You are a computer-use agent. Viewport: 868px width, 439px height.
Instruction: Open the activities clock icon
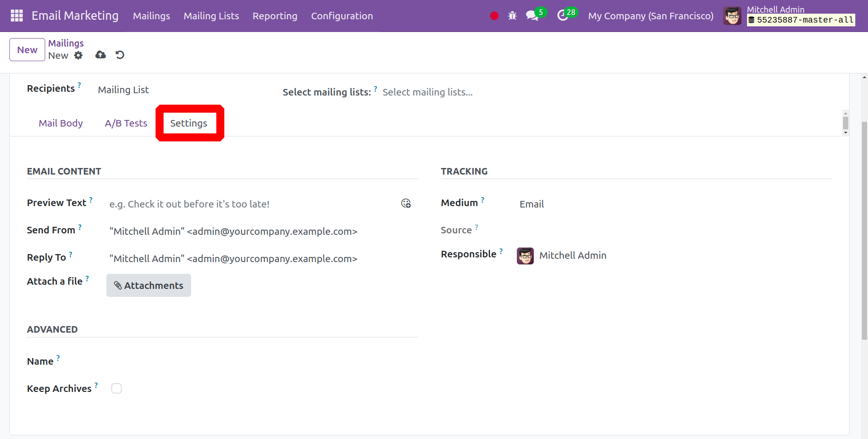[x=563, y=16]
